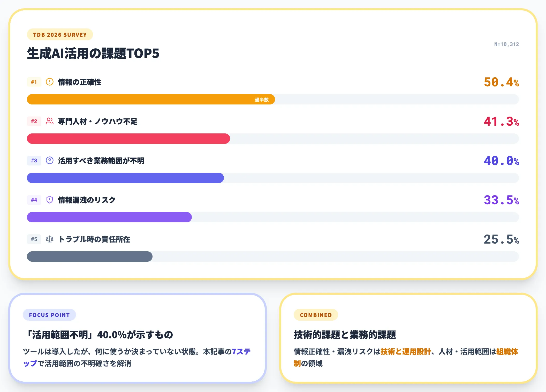Click the 40.0% value in the #3 row
The height and width of the screenshot is (392, 546).
[x=501, y=161]
